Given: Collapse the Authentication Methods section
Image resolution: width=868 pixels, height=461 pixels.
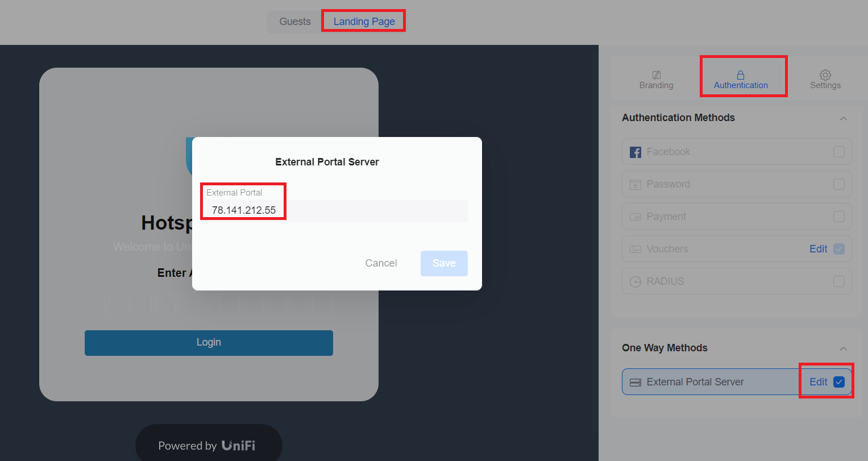Looking at the screenshot, I should [844, 118].
